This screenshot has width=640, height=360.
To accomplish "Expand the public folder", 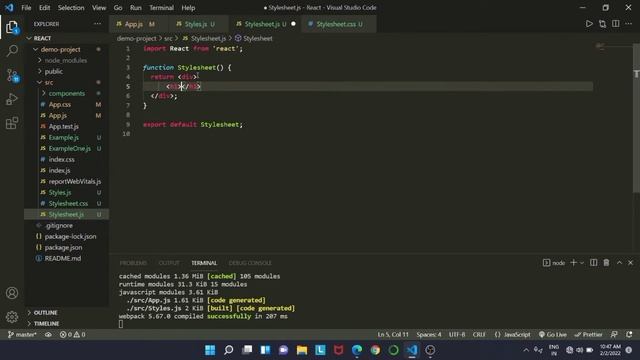I will tap(67, 71).
